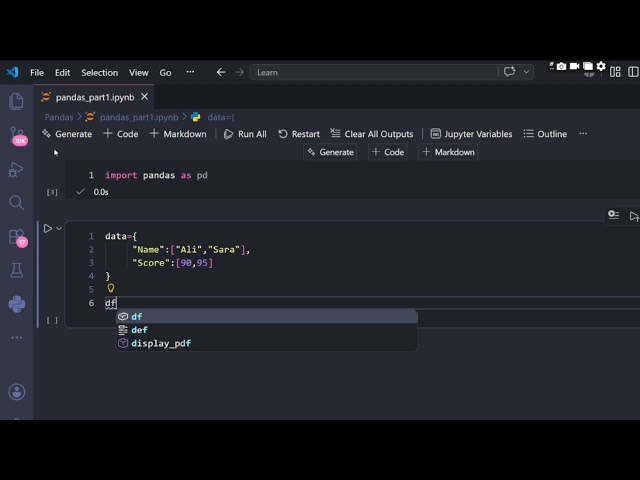
Task: Insert Code cell between cells
Action: [x=388, y=152]
